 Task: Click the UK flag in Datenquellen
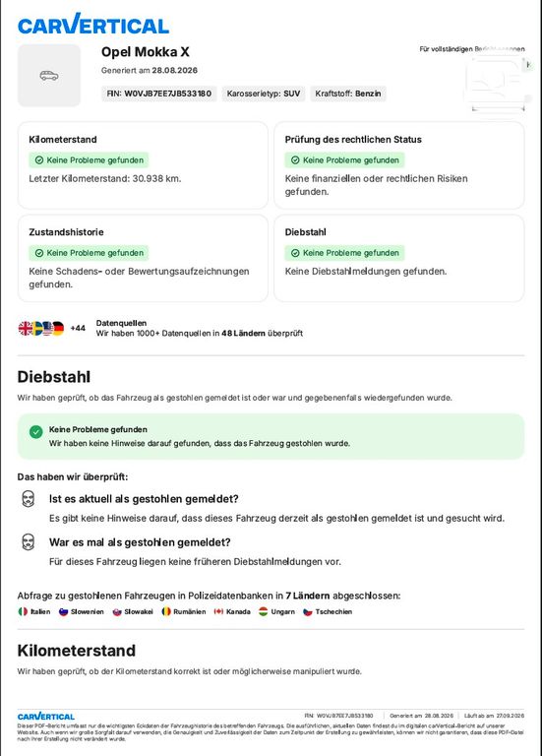pyautogui.click(x=25, y=329)
